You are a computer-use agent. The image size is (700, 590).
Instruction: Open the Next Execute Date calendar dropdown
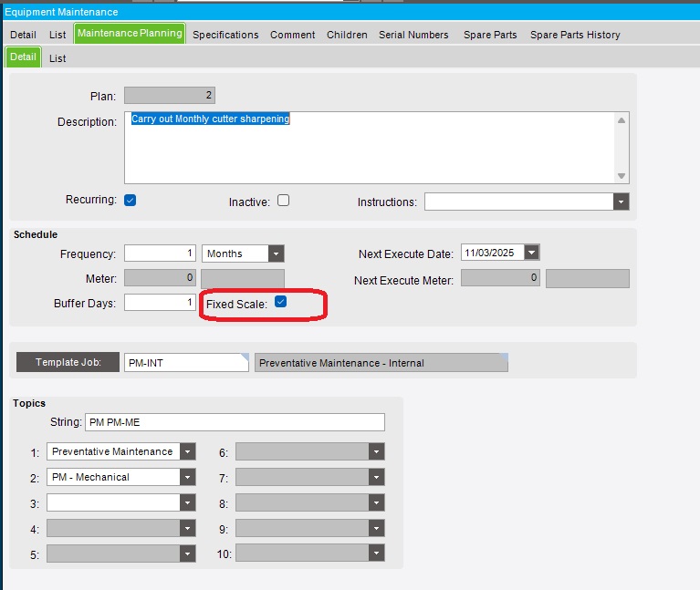coord(532,253)
